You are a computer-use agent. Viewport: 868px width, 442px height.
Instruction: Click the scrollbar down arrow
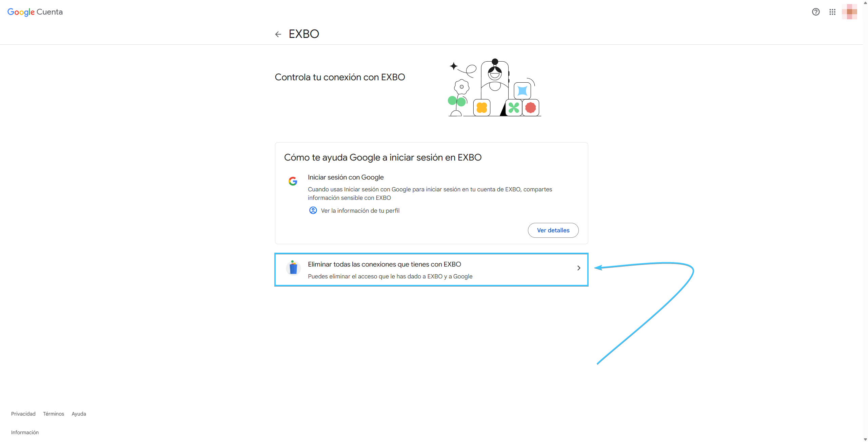(865, 439)
